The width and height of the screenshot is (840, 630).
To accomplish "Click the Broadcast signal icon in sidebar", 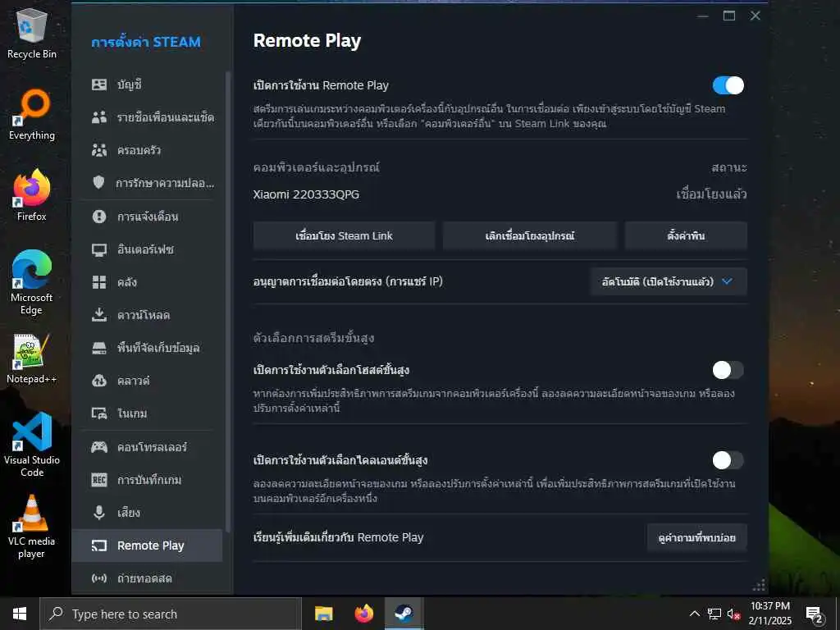I will 99,578.
